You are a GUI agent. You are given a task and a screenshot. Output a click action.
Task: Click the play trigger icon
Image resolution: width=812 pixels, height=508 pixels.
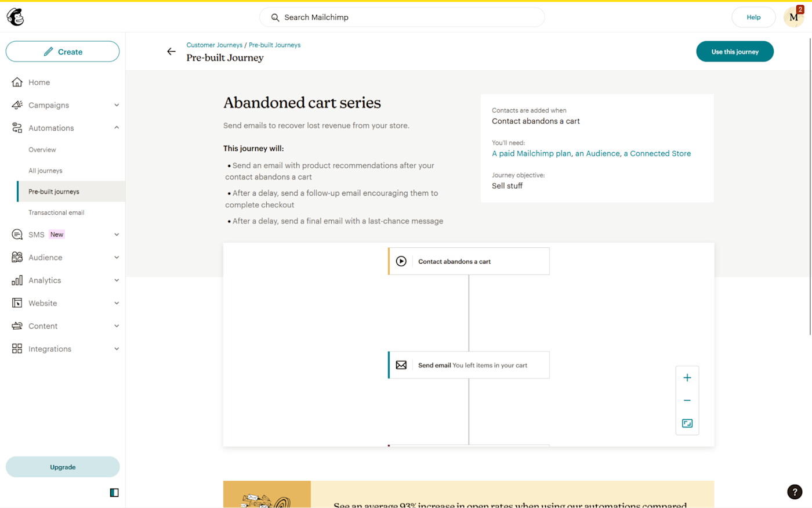tap(401, 261)
